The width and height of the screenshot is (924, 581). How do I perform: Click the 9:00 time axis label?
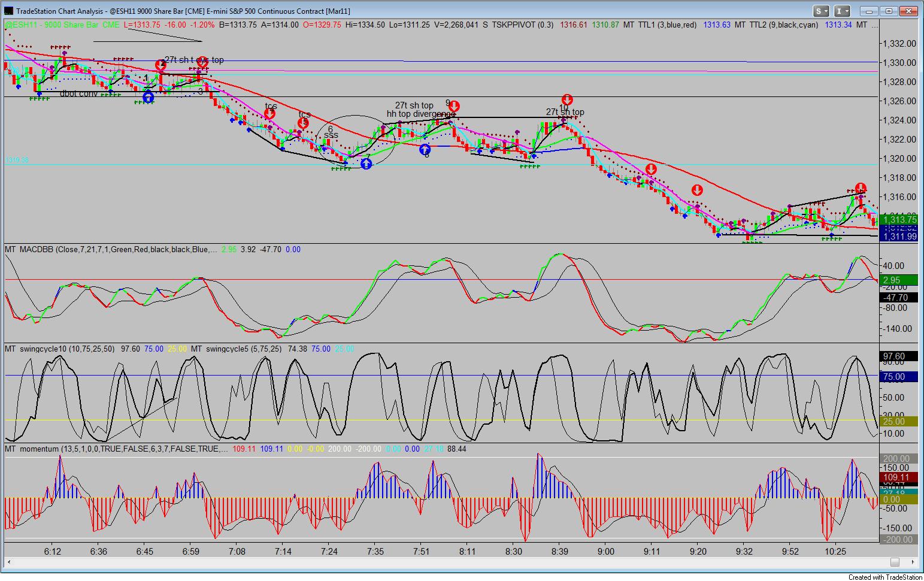click(605, 552)
